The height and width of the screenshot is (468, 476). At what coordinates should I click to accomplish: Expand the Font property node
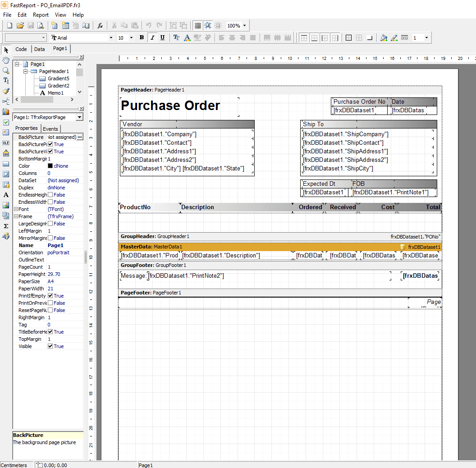[x=16, y=209]
